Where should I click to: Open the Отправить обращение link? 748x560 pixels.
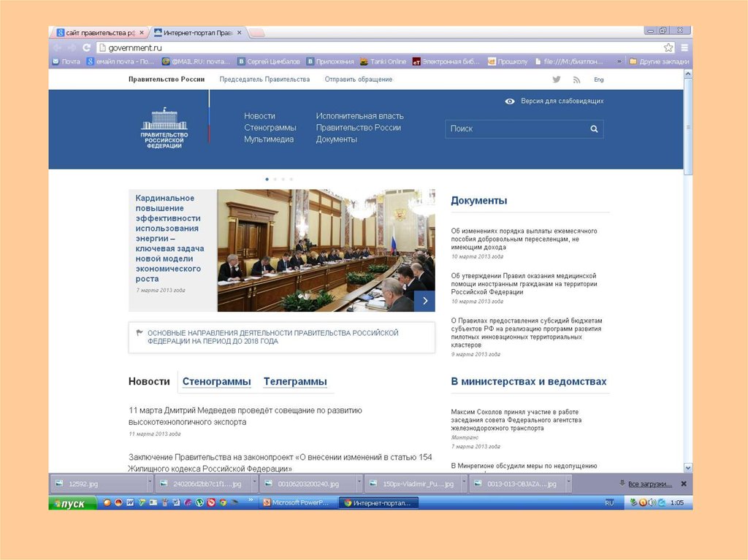click(358, 80)
